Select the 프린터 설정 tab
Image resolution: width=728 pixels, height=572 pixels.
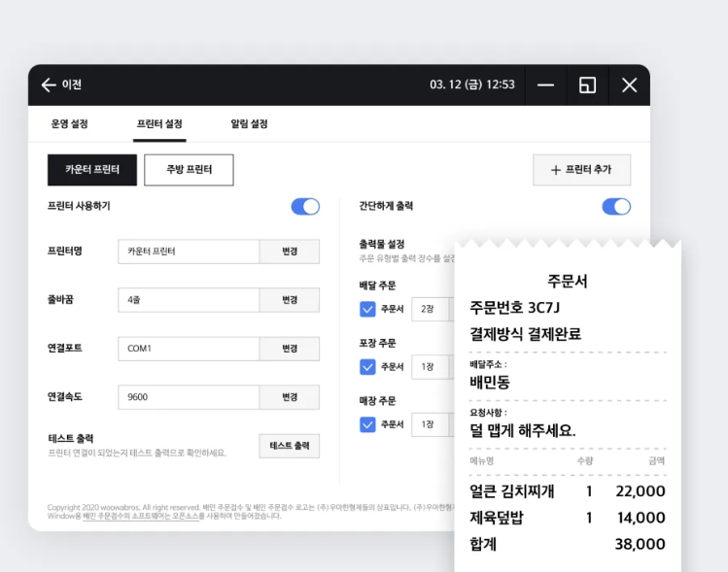tap(159, 124)
